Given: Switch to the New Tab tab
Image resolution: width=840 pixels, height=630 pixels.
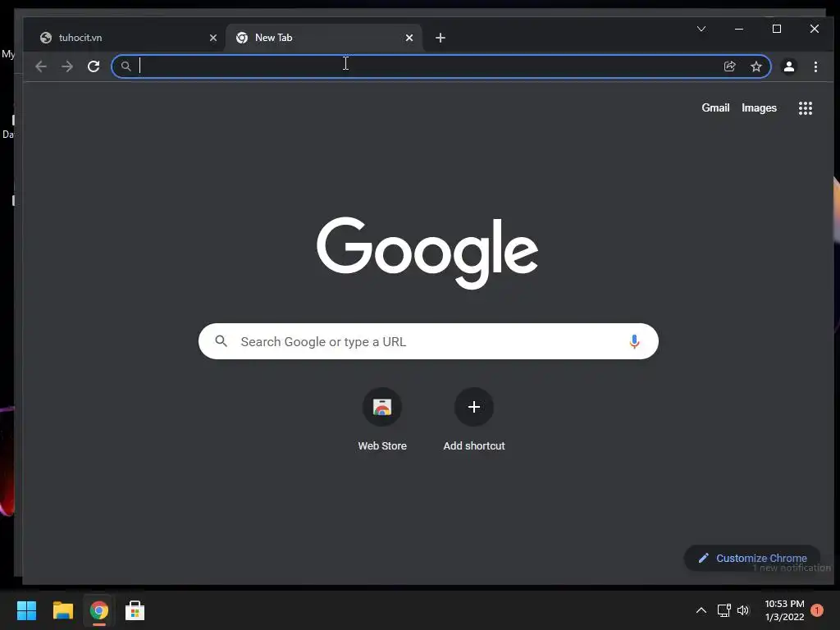Looking at the screenshot, I should tap(323, 38).
